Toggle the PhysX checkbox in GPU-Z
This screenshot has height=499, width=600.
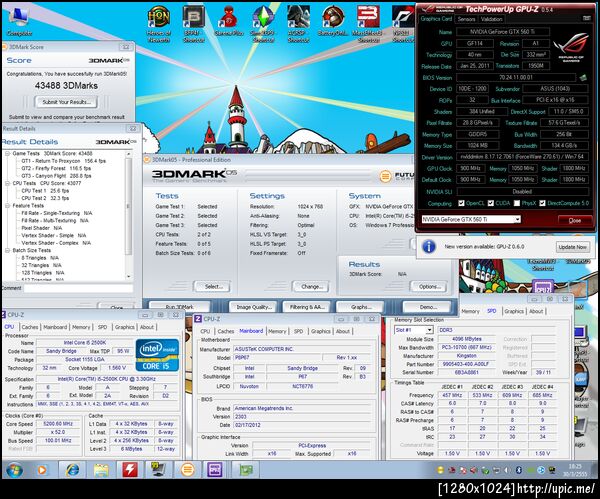[x=517, y=203]
